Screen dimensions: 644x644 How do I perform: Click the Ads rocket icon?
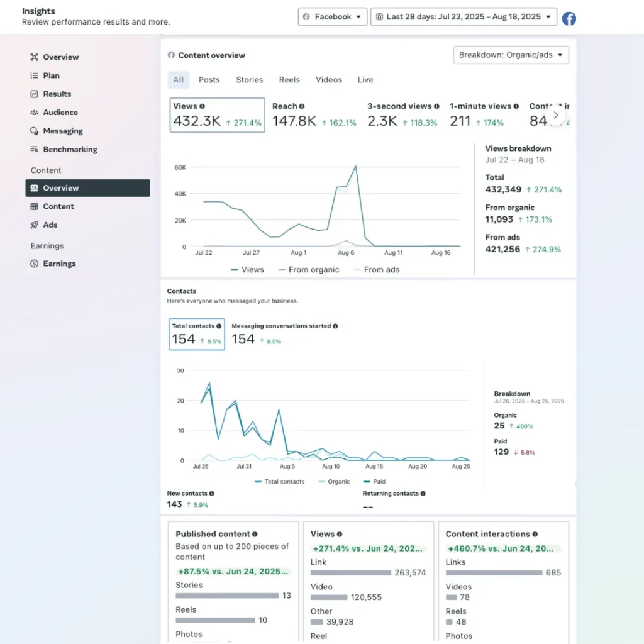[34, 225]
